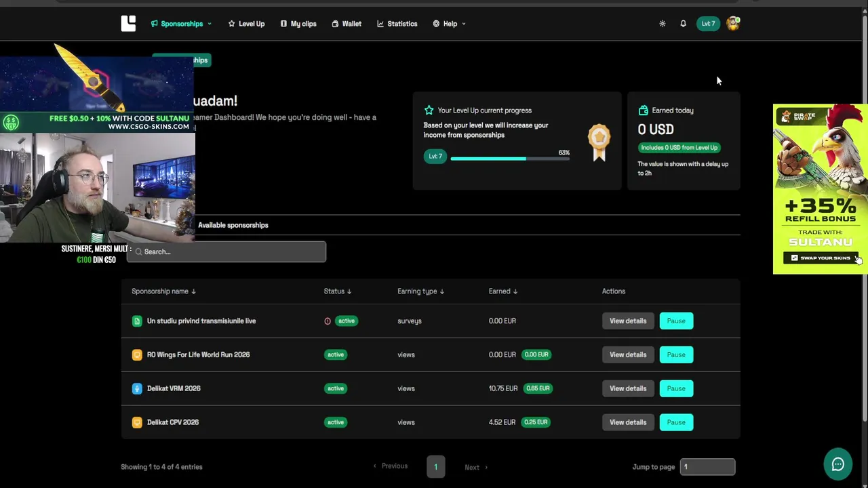Screen dimensions: 868x488
Task: Go to the Next page
Action: [476, 467]
